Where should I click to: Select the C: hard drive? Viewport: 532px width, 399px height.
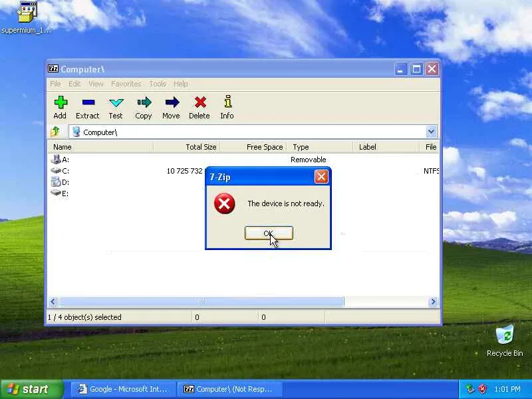(60, 171)
